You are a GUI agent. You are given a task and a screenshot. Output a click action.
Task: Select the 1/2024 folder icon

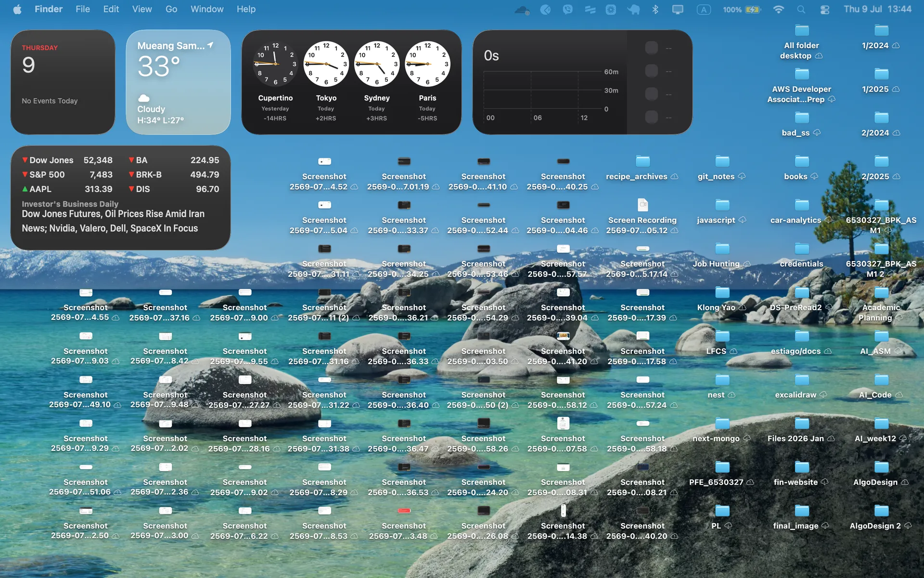[x=881, y=30]
